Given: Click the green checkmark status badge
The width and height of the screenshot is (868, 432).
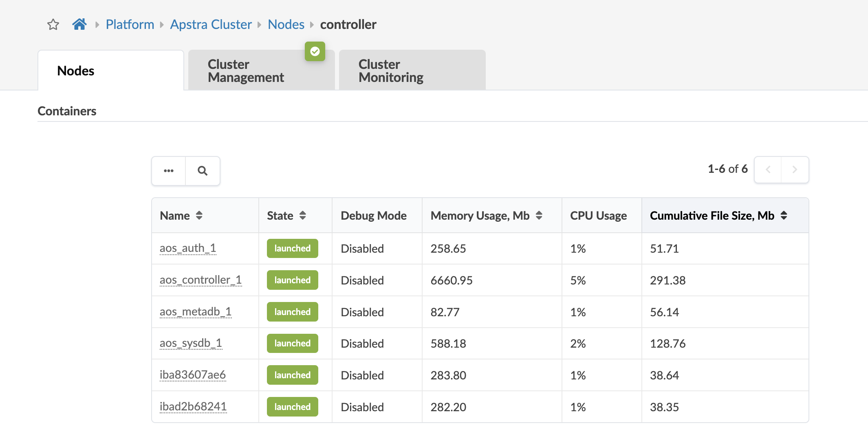Looking at the screenshot, I should (x=315, y=51).
